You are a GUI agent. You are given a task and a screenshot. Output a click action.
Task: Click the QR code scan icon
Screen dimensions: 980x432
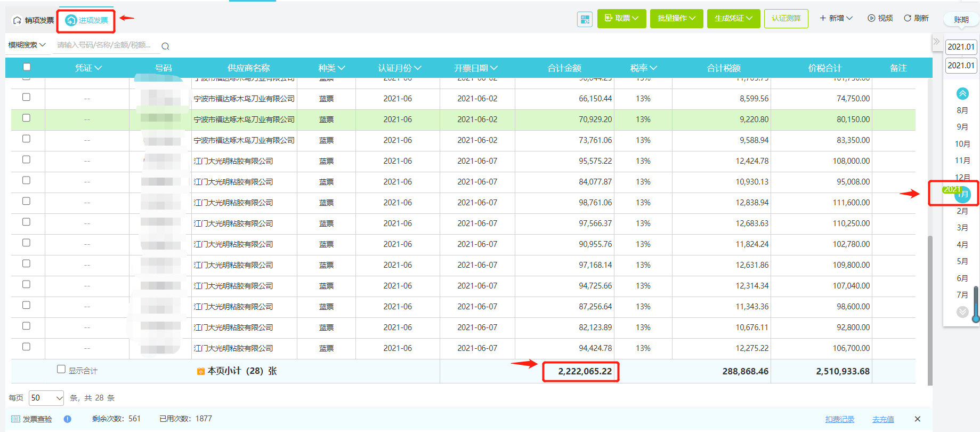(585, 19)
